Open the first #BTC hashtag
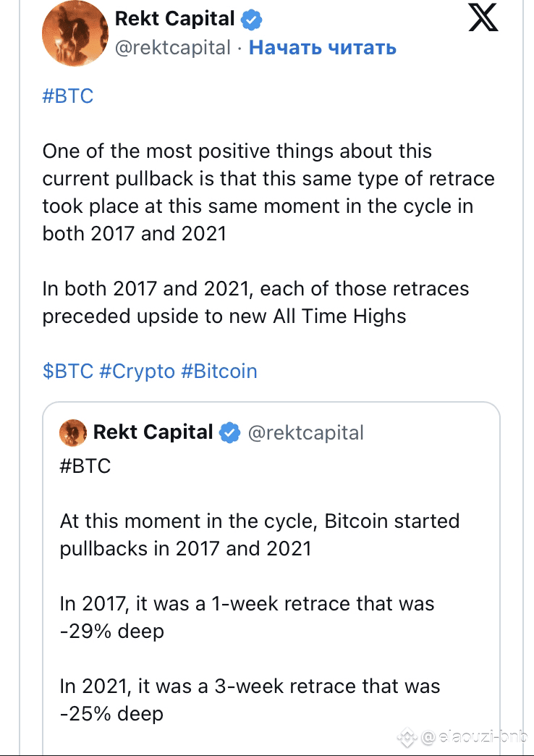 click(x=68, y=96)
